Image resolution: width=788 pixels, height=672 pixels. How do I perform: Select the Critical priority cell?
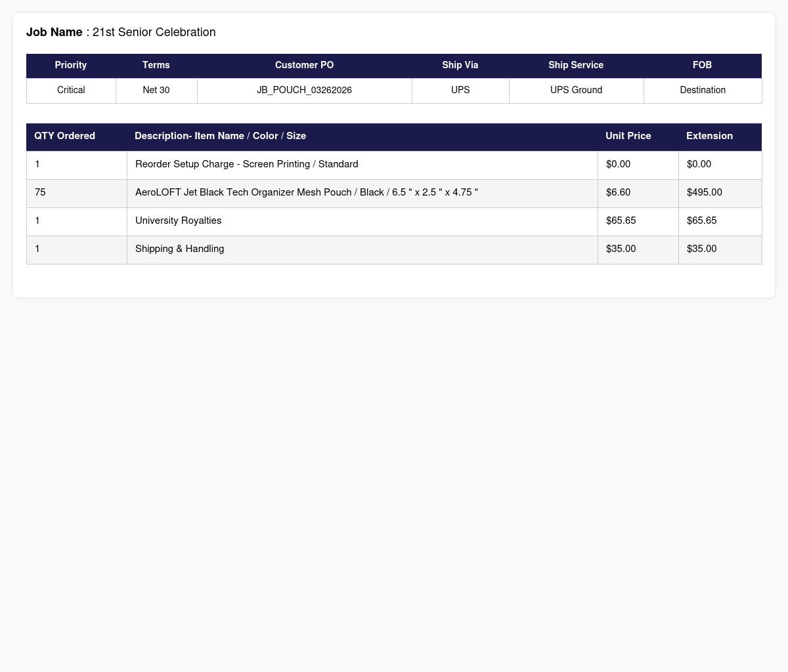71,91
